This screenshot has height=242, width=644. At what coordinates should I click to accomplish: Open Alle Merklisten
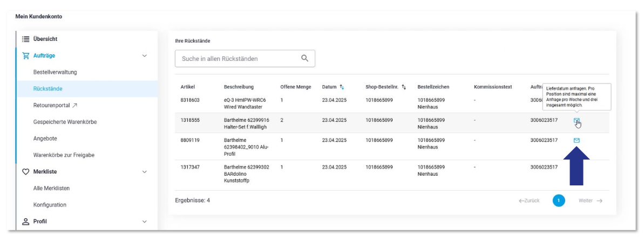point(51,188)
